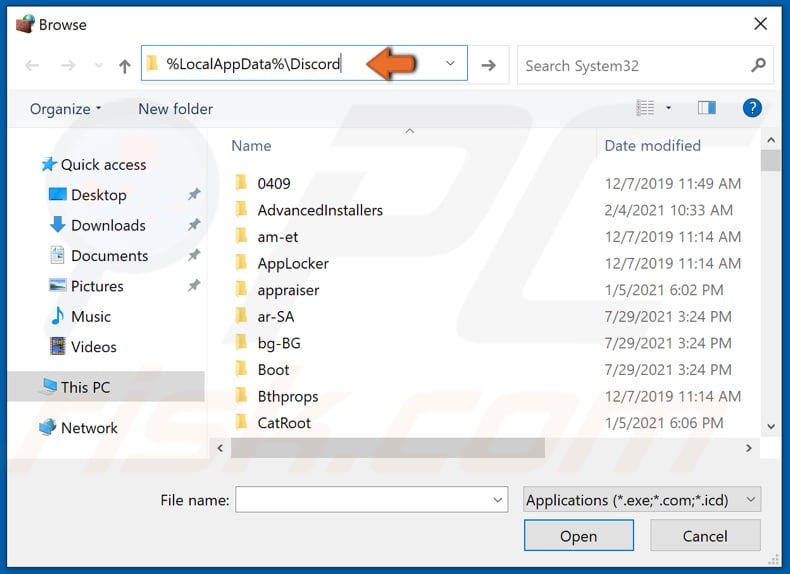
Task: Click the horizontal scrollbar left arrow
Action: (220, 448)
